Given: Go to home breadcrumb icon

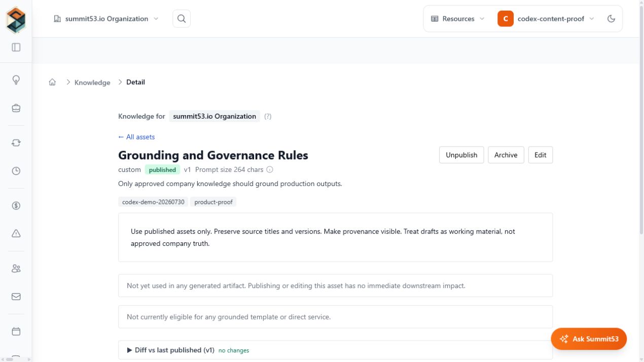Looking at the screenshot, I should click(x=52, y=82).
